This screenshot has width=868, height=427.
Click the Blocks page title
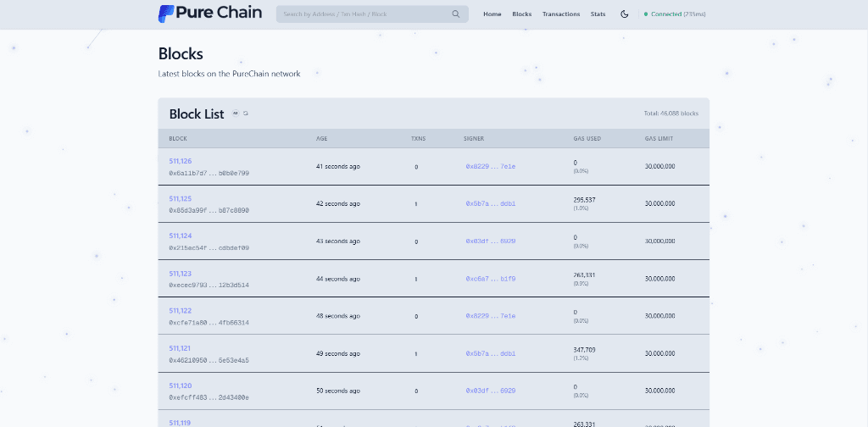[181, 53]
